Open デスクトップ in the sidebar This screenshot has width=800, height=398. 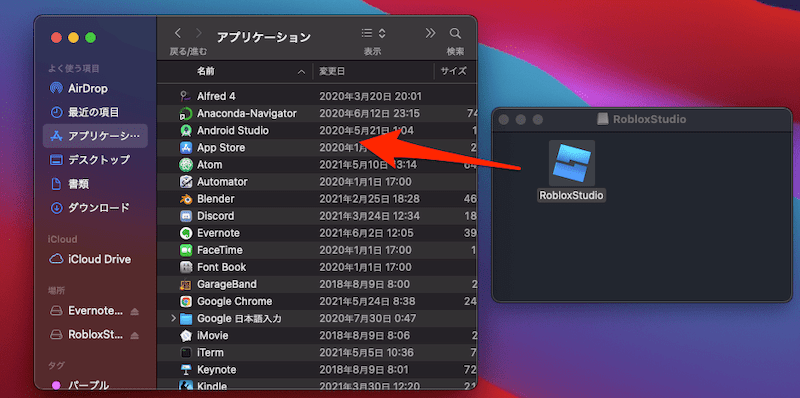tap(95, 160)
